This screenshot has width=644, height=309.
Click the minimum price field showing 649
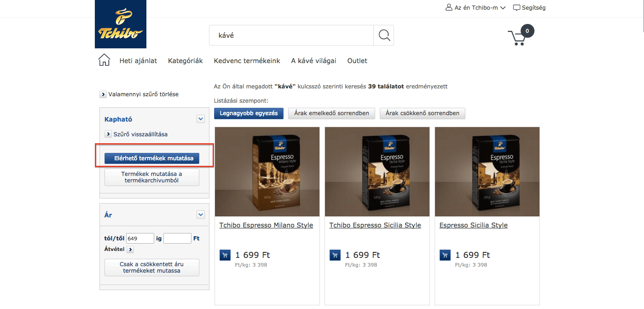pos(140,239)
